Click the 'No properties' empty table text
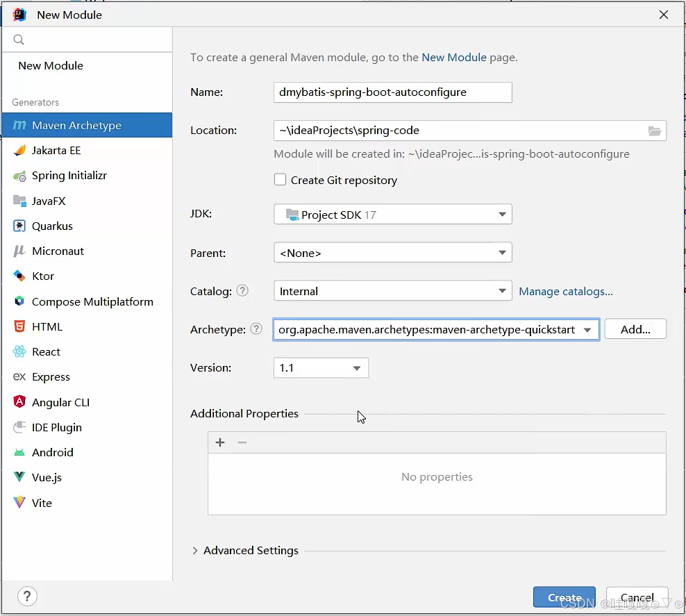The height and width of the screenshot is (616, 686). [x=437, y=476]
